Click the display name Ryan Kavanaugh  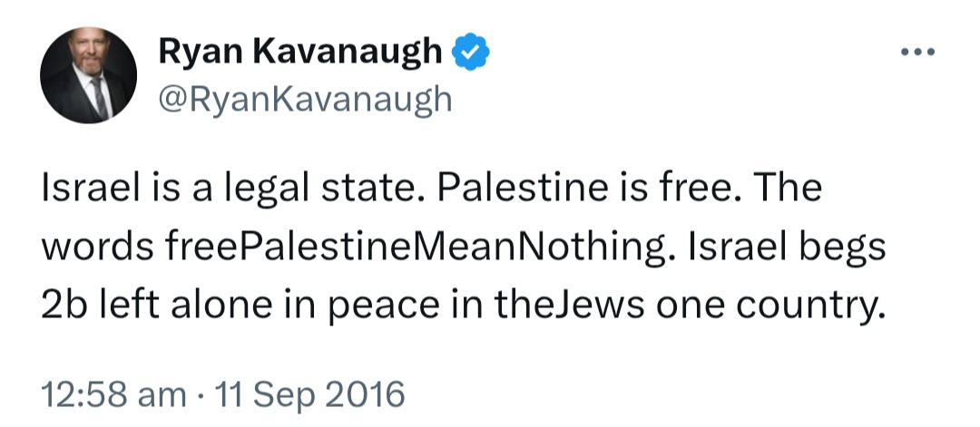[x=300, y=51]
